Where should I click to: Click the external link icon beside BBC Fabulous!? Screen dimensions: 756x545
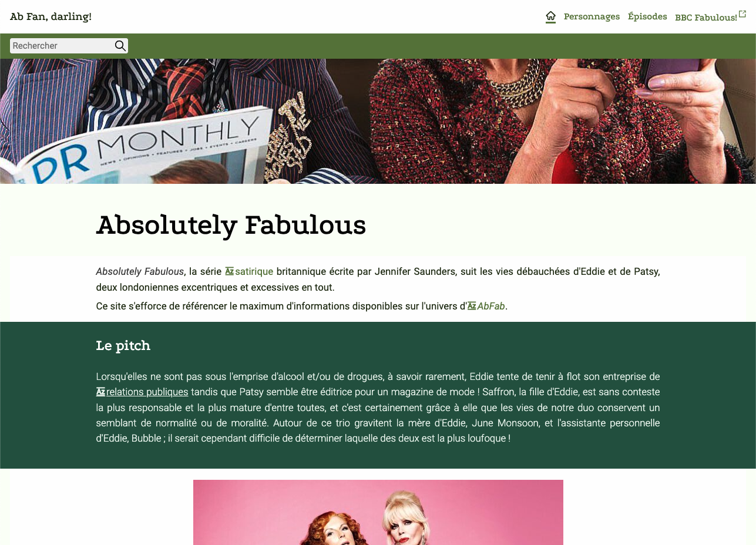[x=742, y=14]
